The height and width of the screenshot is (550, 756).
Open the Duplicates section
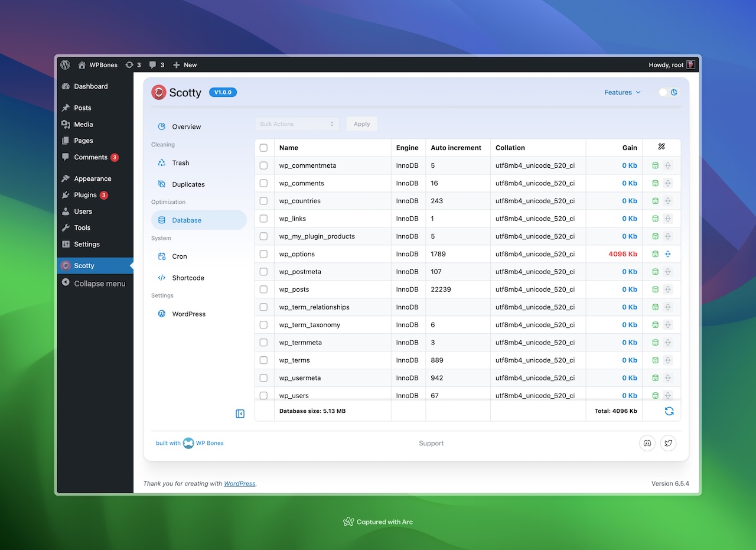pyautogui.click(x=199, y=184)
